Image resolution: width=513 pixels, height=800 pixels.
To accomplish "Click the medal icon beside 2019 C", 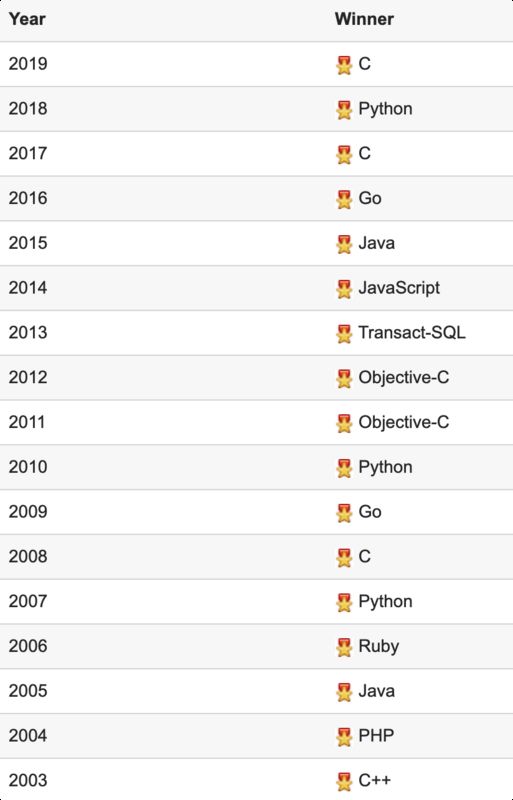I will (344, 65).
